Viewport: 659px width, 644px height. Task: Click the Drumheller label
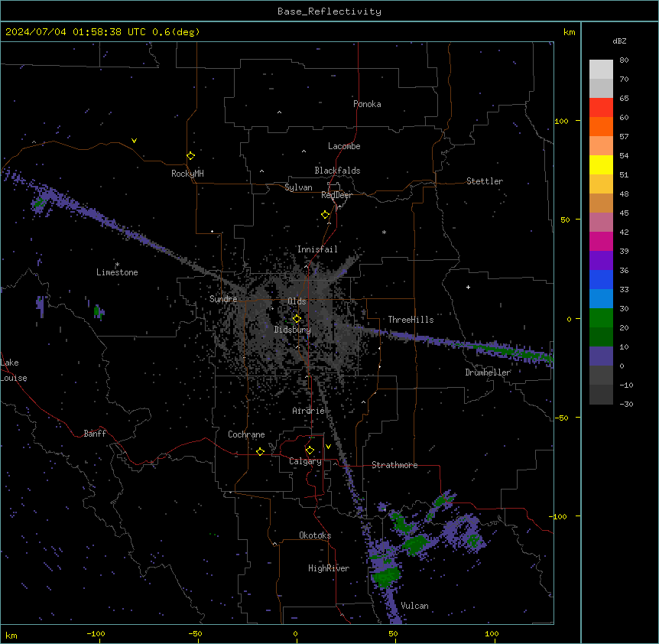tap(488, 372)
